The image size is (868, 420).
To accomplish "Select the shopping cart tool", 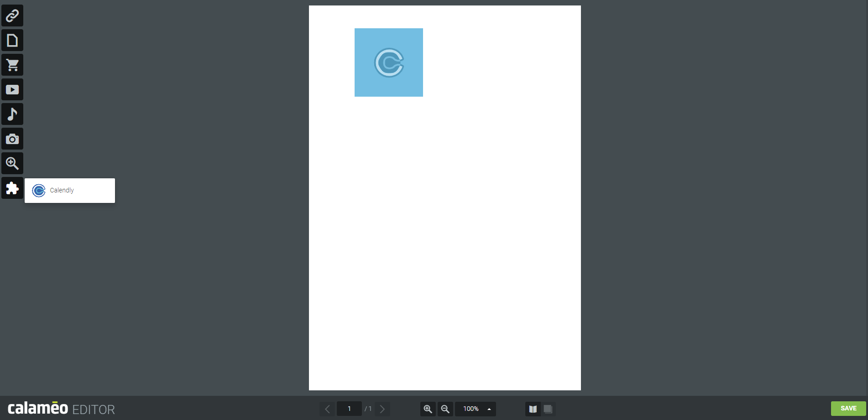I will [x=12, y=65].
